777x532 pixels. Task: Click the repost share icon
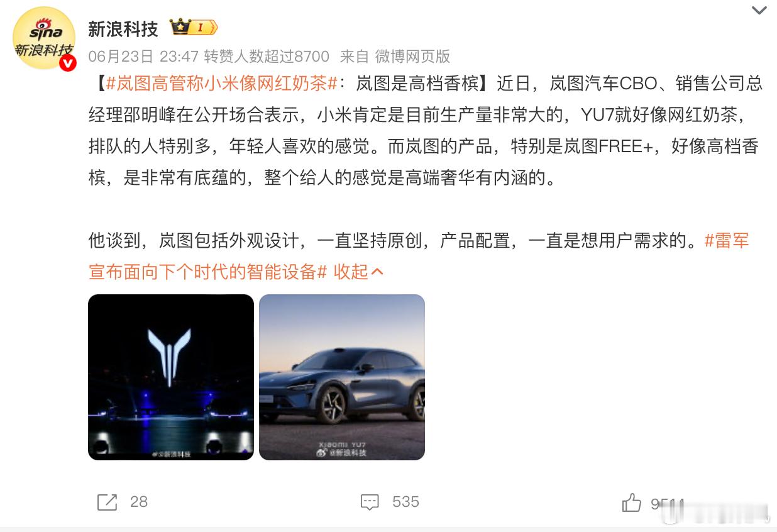[107, 502]
